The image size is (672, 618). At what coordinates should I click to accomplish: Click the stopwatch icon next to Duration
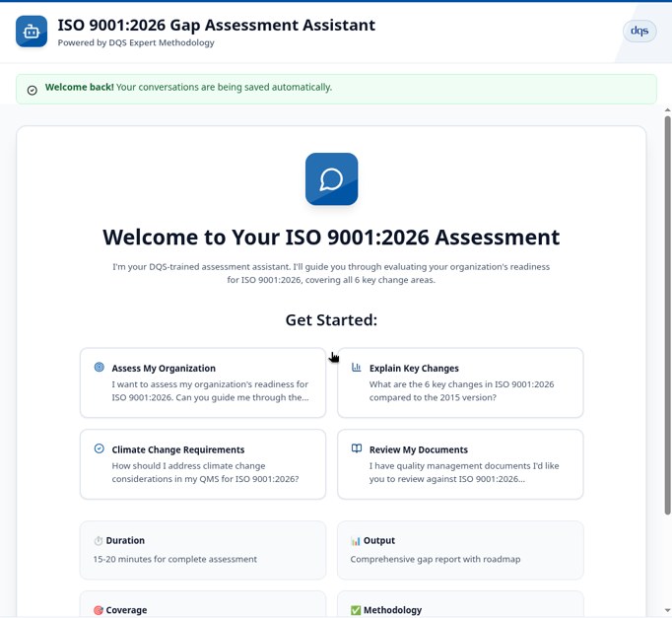point(99,541)
